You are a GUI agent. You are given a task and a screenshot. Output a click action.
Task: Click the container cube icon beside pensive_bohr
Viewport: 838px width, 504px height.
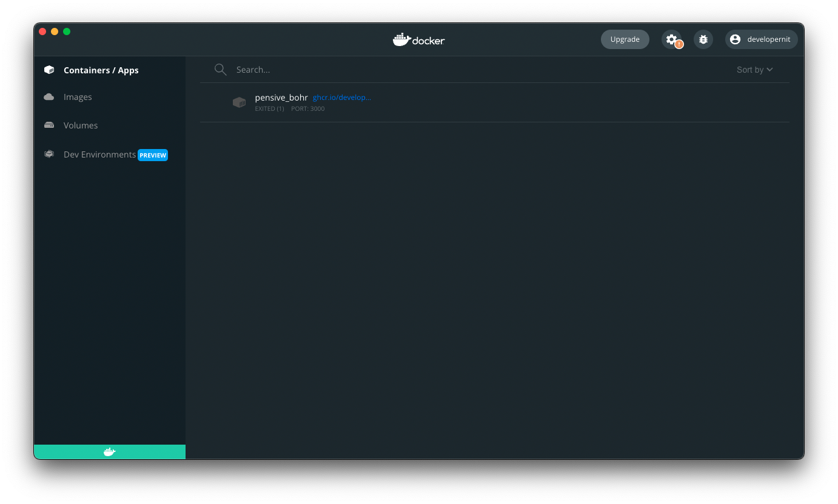tap(239, 102)
